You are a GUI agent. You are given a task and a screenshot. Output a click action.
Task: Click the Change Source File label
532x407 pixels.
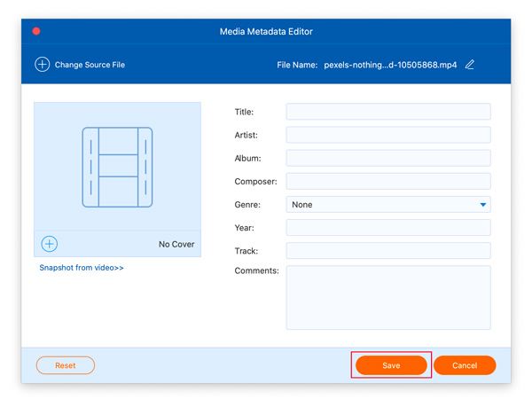click(x=90, y=65)
